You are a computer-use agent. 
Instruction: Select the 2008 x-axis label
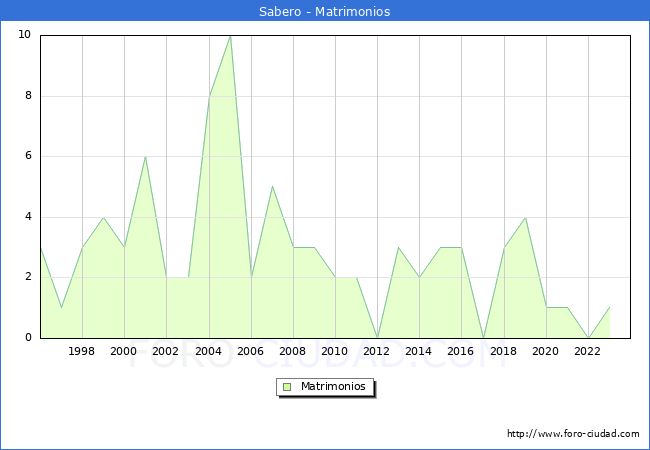click(293, 352)
